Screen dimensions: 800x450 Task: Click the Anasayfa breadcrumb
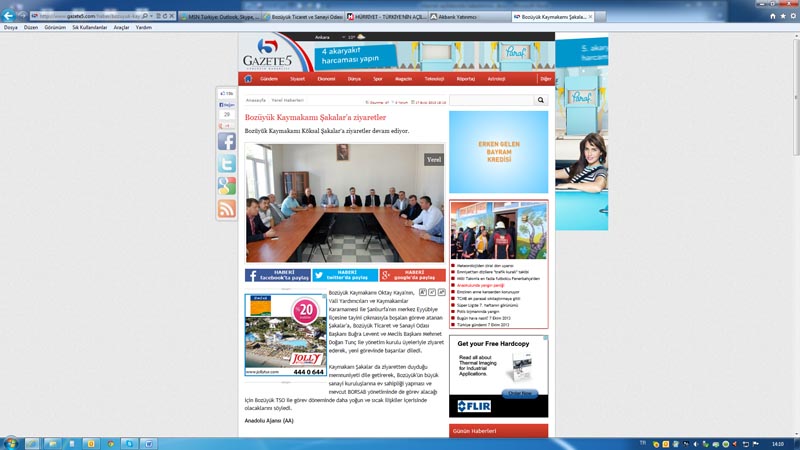[x=256, y=101]
